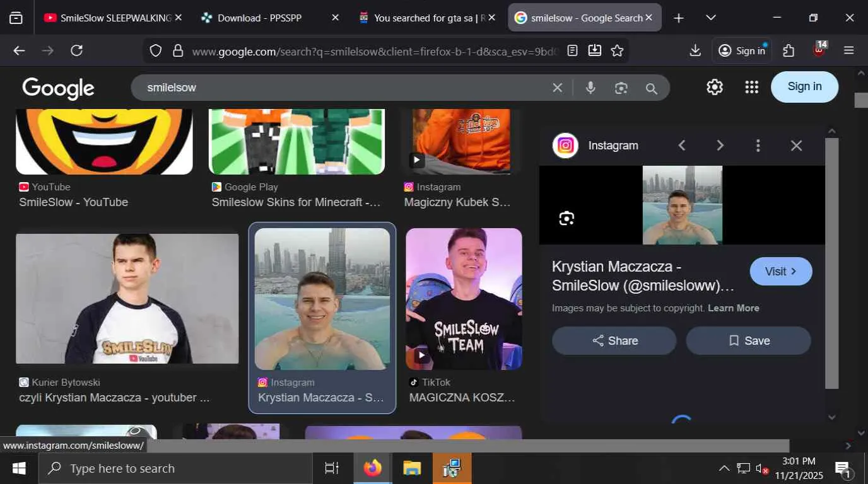
Task: Show hidden system tray icons
Action: point(724,468)
